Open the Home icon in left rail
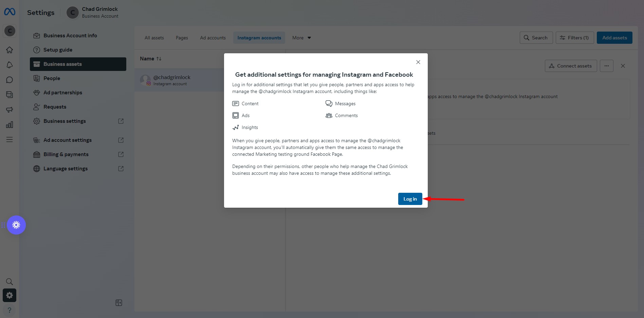The height and width of the screenshot is (318, 644). 10,50
